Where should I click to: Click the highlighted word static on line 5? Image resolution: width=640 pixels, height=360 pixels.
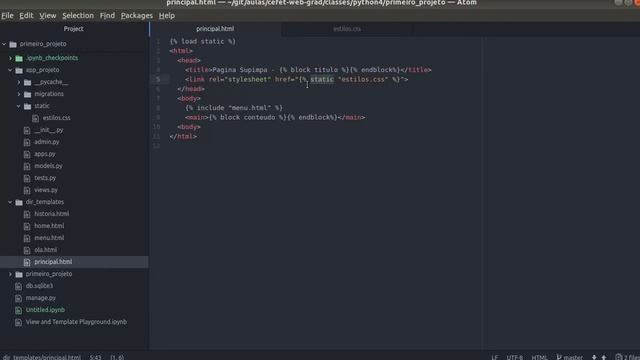322,79
